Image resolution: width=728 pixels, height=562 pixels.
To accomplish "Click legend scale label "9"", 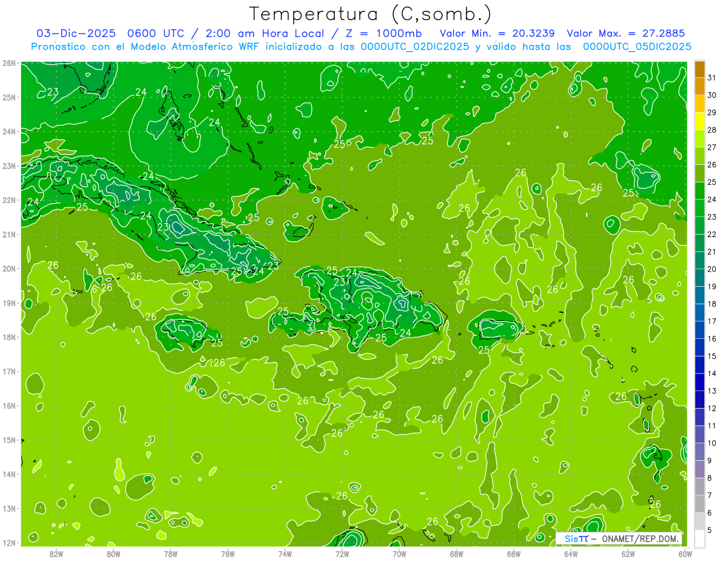I will click(710, 461).
